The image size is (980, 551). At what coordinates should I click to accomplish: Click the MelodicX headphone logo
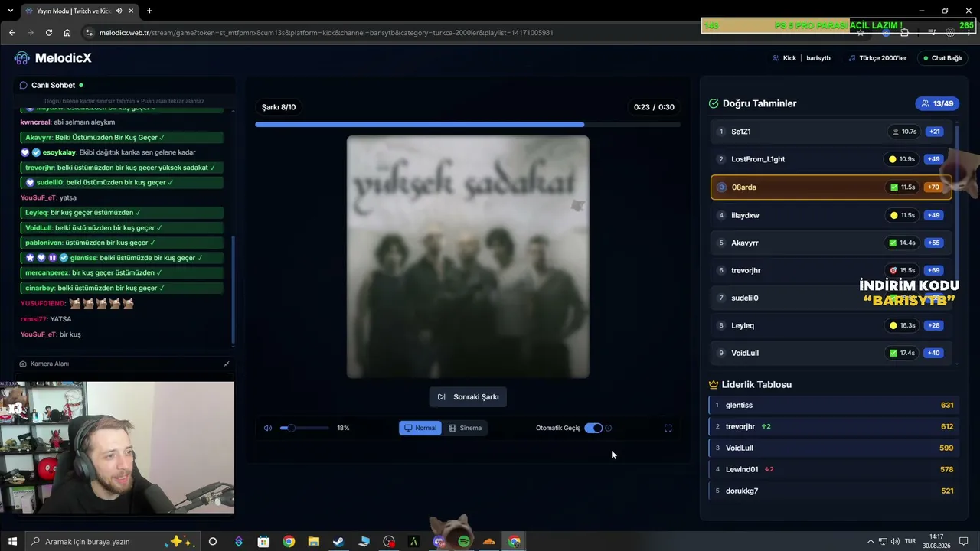[x=22, y=58]
